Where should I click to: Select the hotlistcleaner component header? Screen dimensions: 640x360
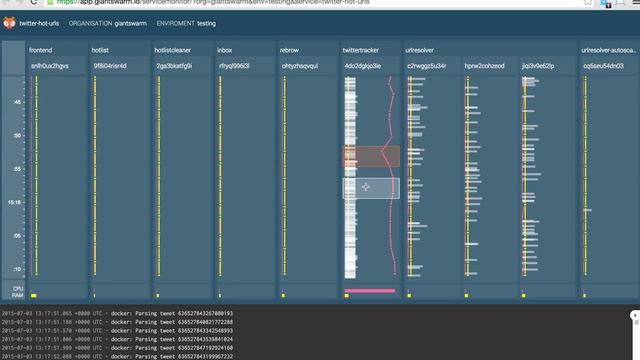click(x=173, y=50)
